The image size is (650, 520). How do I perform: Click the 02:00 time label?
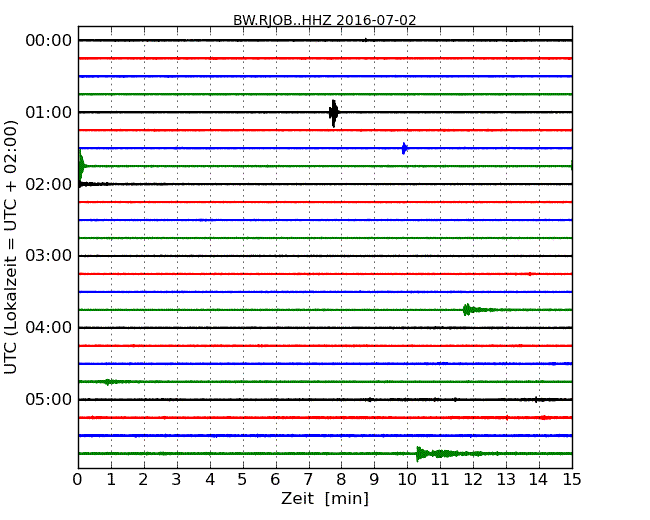49,184
